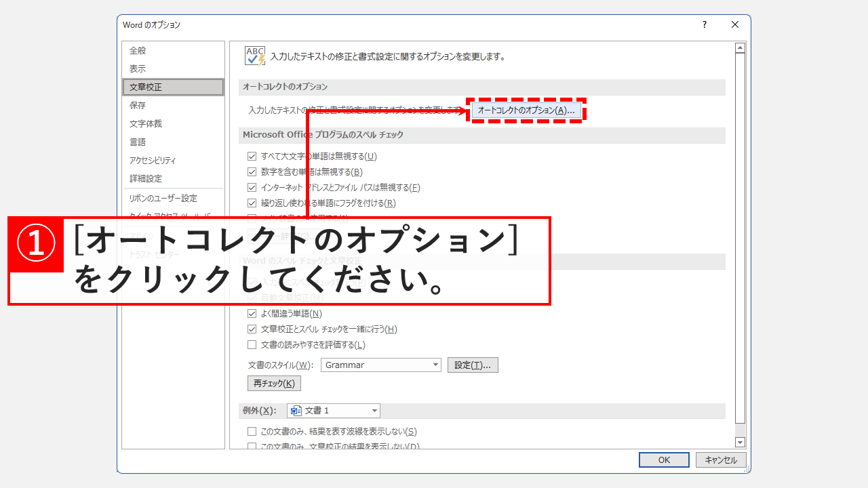Viewport: 868px width, 488px height.
Task: Toggle すべて大文字の単語は無視する checkbox
Action: pyautogui.click(x=252, y=157)
